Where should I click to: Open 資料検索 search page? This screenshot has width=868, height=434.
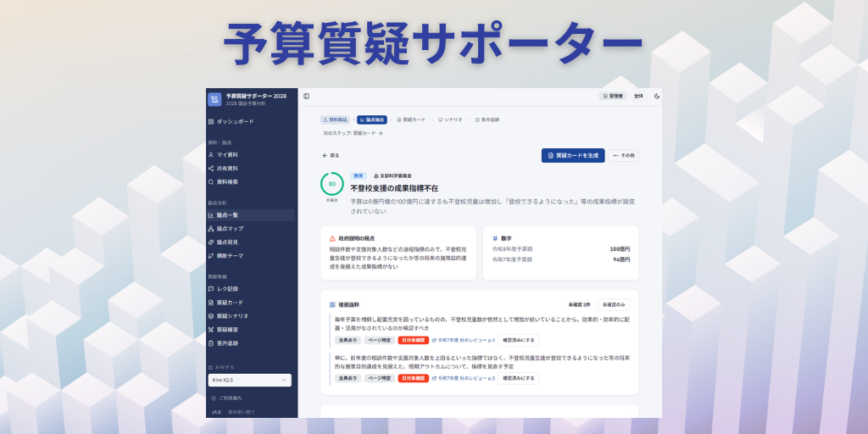pos(227,181)
